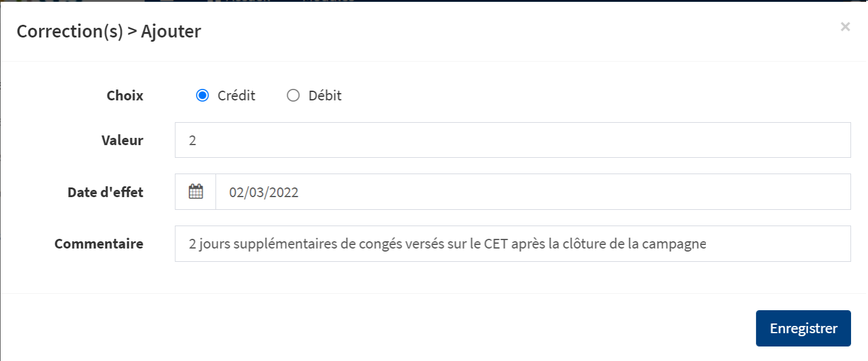Viewport: 868px width, 361px height.
Task: Choose the Débit option label text
Action: (x=325, y=96)
